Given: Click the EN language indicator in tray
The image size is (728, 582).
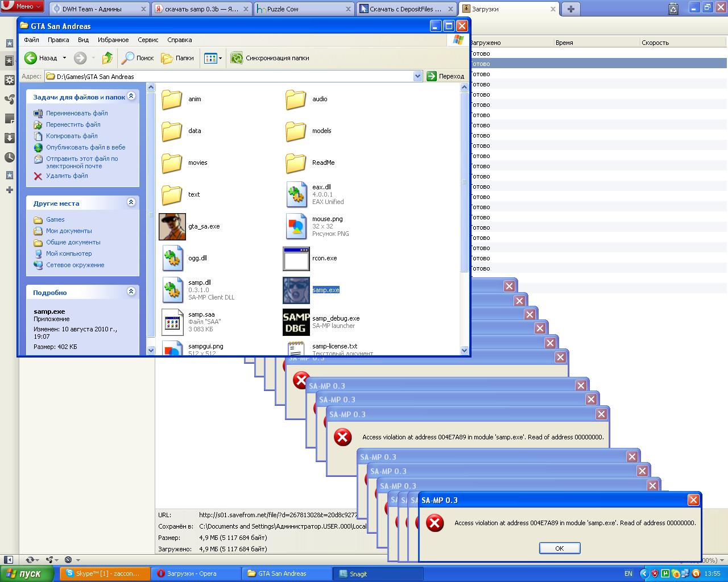Looking at the screenshot, I should [x=628, y=573].
